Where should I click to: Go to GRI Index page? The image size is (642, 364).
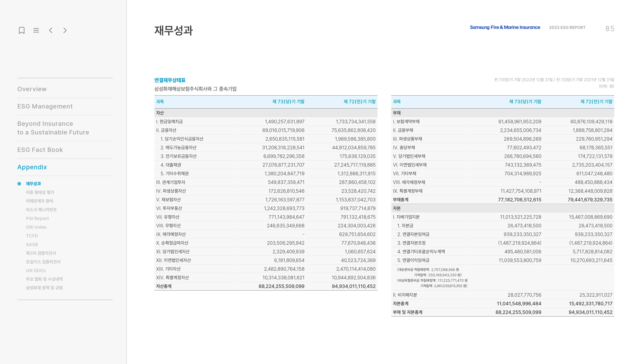36,227
